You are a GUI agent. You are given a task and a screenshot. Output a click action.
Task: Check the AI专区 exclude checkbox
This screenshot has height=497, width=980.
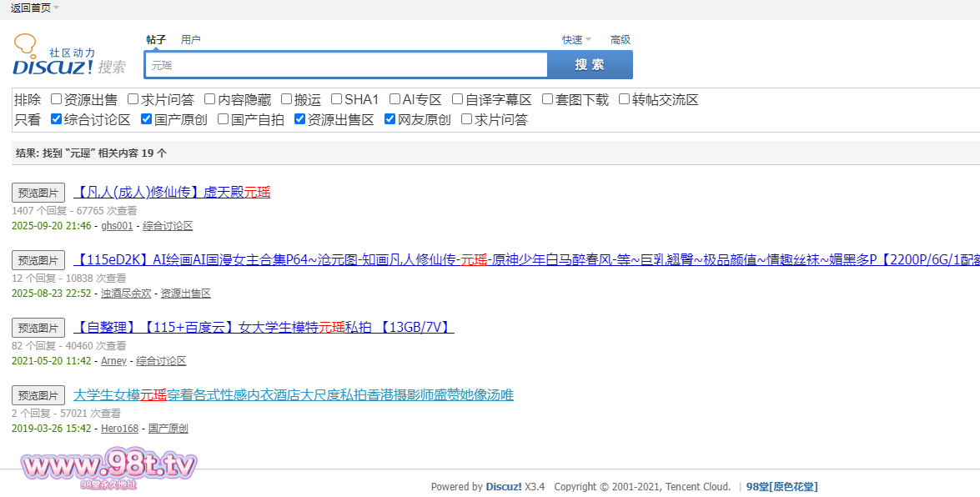[395, 99]
